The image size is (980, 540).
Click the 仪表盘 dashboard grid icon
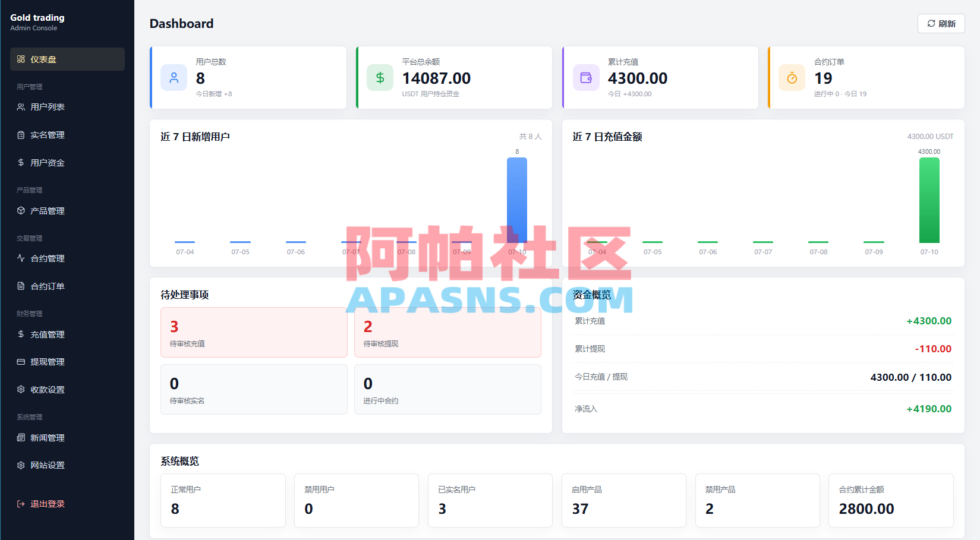21,59
